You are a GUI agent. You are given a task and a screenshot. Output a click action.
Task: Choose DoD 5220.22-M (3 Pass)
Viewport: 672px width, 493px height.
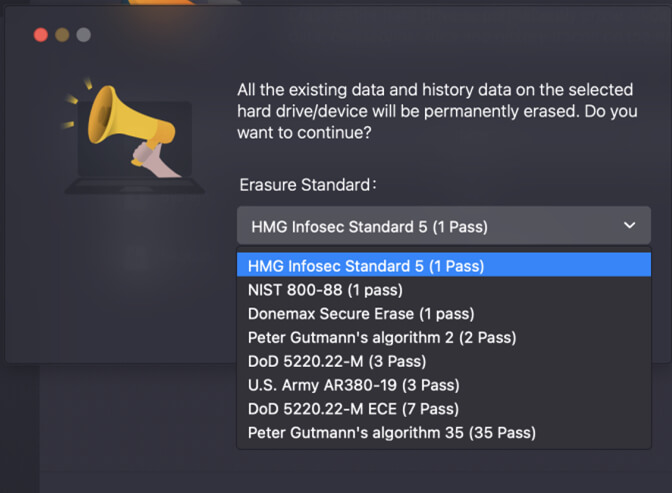click(444, 361)
